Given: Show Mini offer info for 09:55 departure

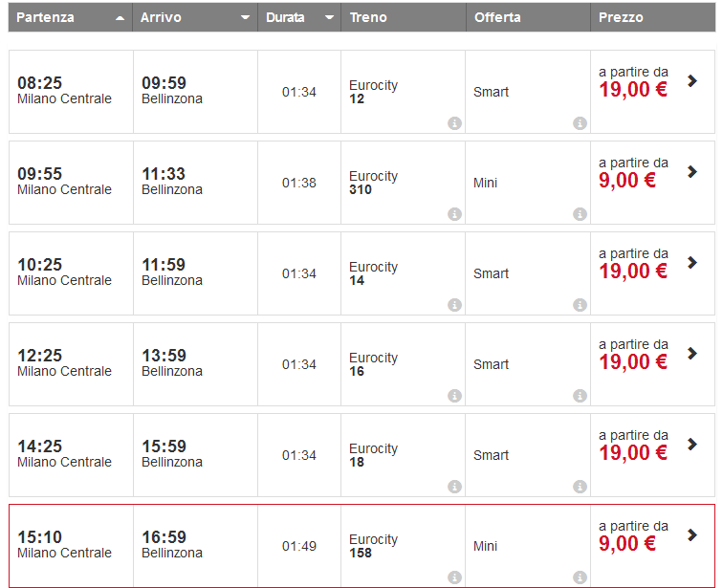Looking at the screenshot, I should click(x=580, y=214).
